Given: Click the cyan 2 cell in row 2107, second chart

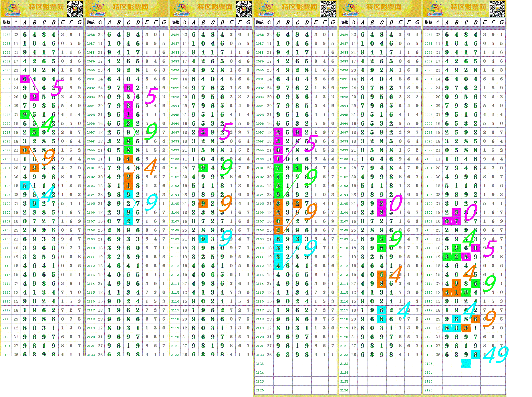Looking at the screenshot, I should 128,221.
